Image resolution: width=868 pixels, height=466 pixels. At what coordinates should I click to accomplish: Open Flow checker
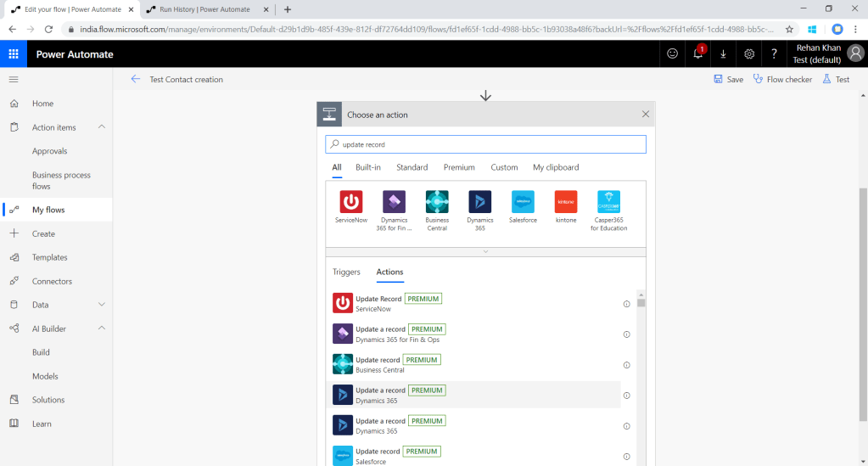tap(781, 79)
